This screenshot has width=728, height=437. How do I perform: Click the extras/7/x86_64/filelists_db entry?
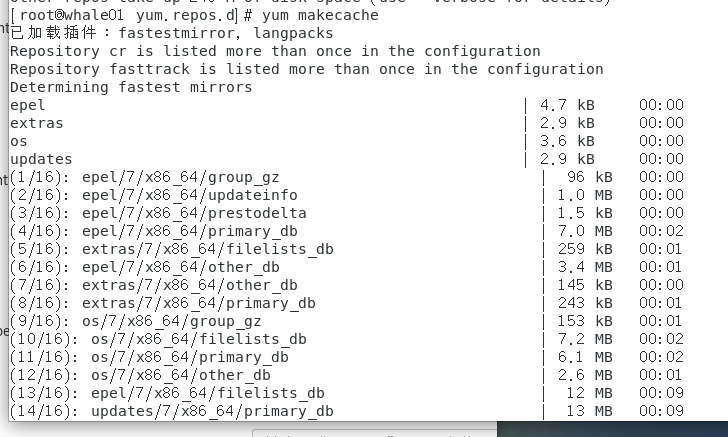[207, 249]
